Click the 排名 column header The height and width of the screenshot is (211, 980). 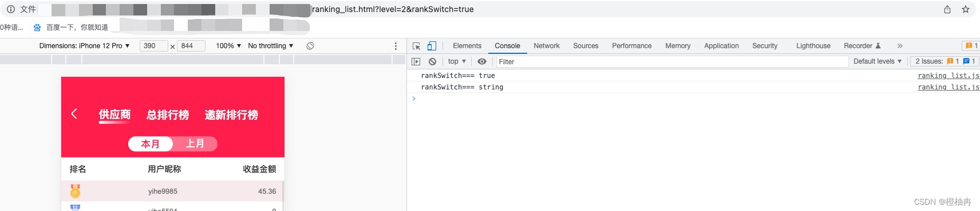78,169
